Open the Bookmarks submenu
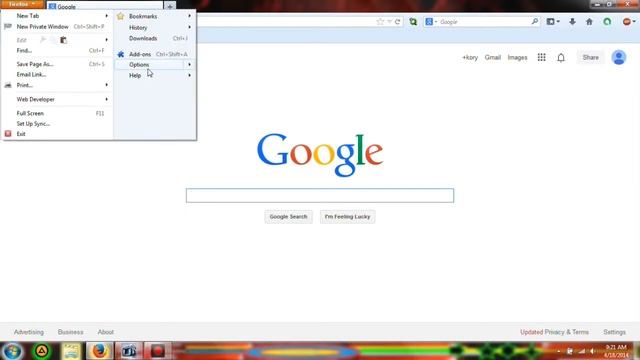This screenshot has width=640, height=360. [143, 16]
